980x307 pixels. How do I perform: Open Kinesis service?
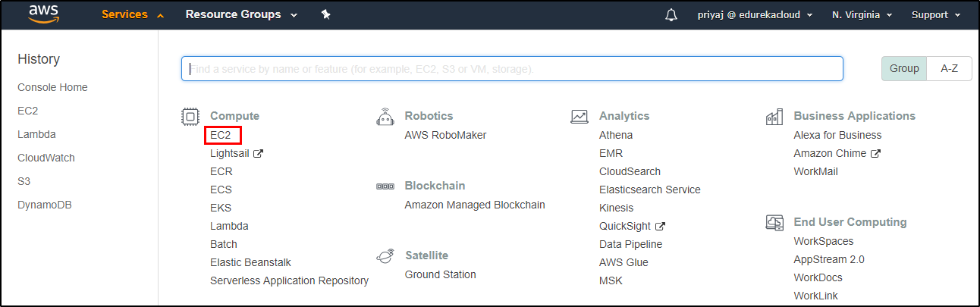(616, 208)
